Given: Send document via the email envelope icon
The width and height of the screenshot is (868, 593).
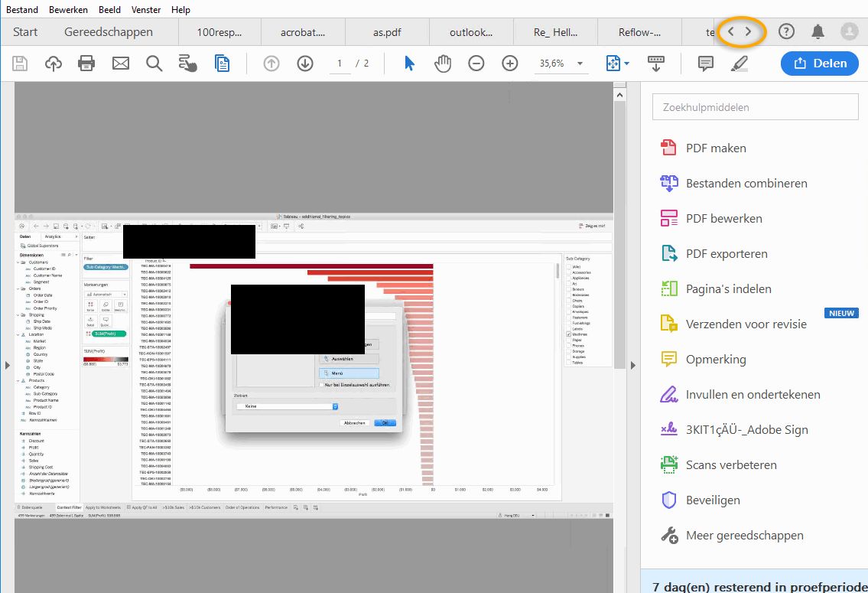Looking at the screenshot, I should tap(120, 64).
